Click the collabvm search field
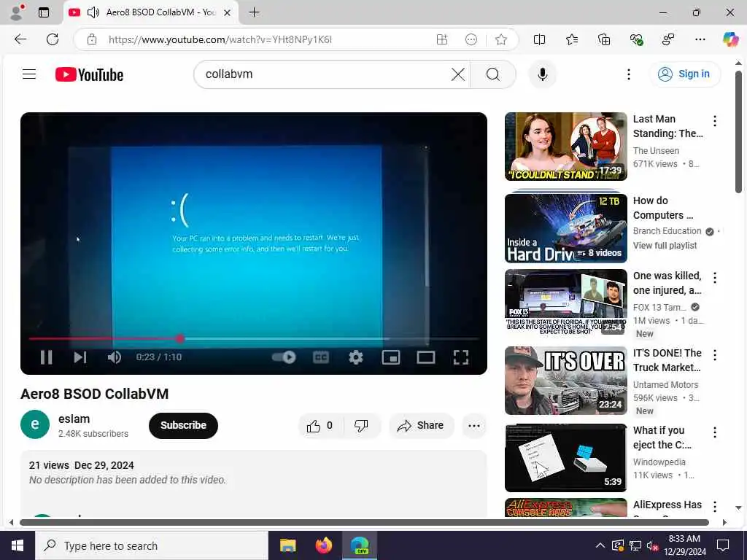 [x=324, y=74]
